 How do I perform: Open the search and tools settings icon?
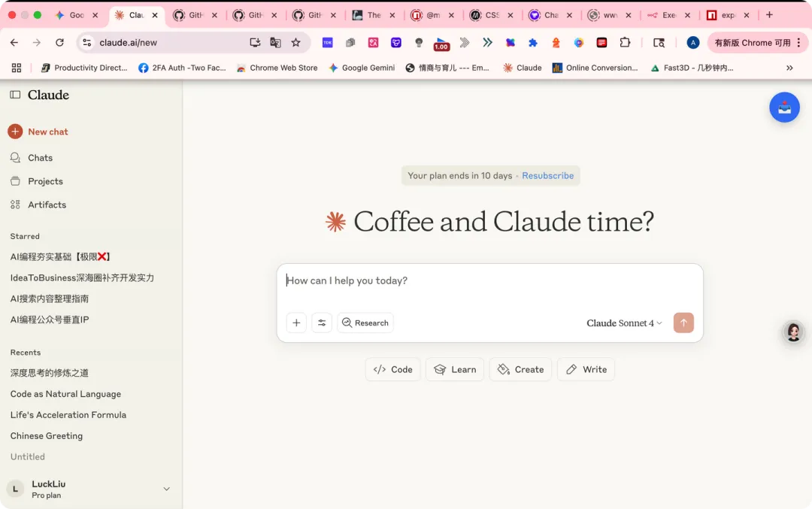[322, 323]
